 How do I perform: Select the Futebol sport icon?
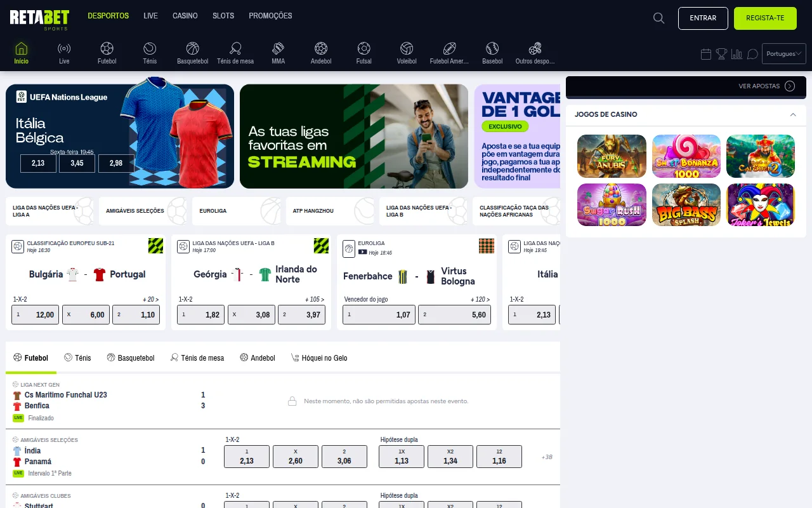(107, 48)
